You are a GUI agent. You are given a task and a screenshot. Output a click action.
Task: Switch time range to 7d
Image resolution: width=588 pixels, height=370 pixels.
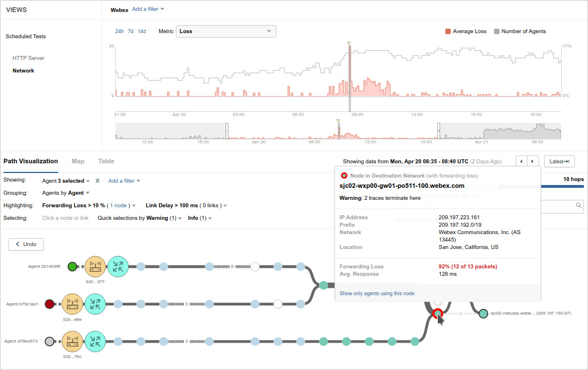click(131, 31)
